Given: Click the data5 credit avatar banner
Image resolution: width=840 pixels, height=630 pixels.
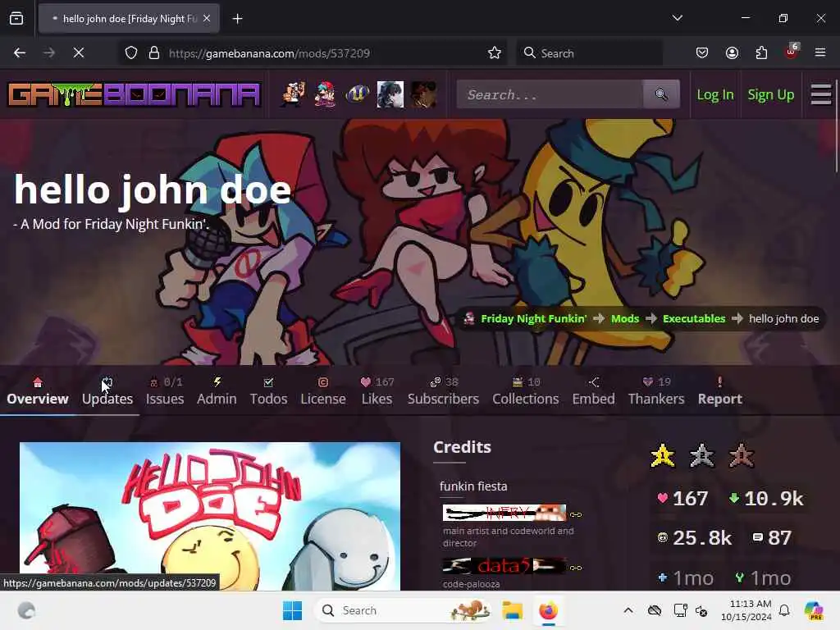Looking at the screenshot, I should (x=504, y=566).
